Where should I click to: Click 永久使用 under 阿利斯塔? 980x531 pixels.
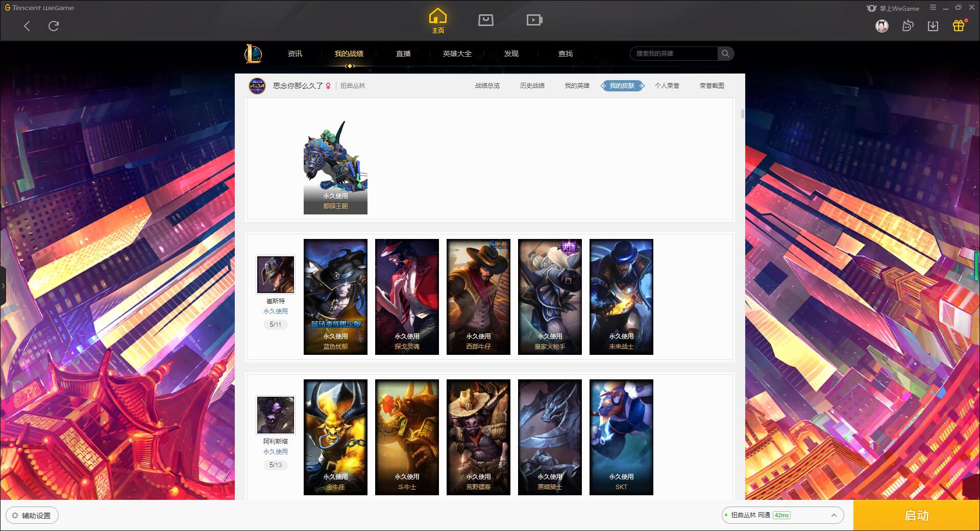pos(276,451)
